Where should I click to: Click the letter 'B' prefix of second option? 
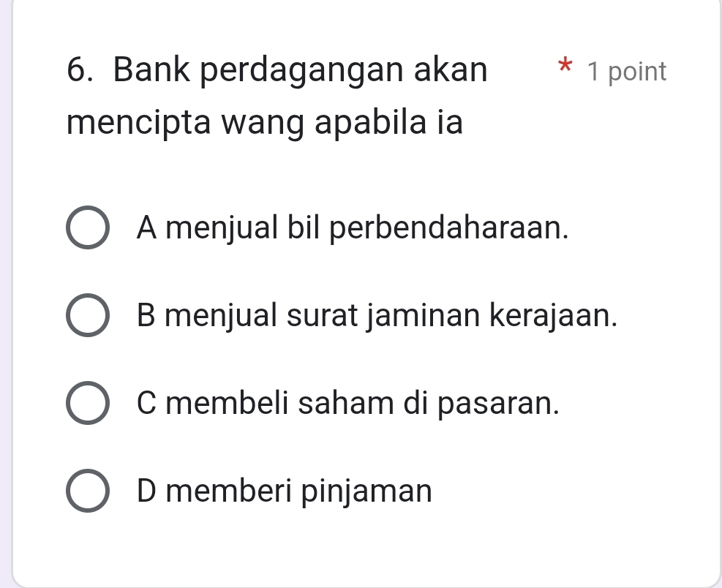[x=146, y=316]
